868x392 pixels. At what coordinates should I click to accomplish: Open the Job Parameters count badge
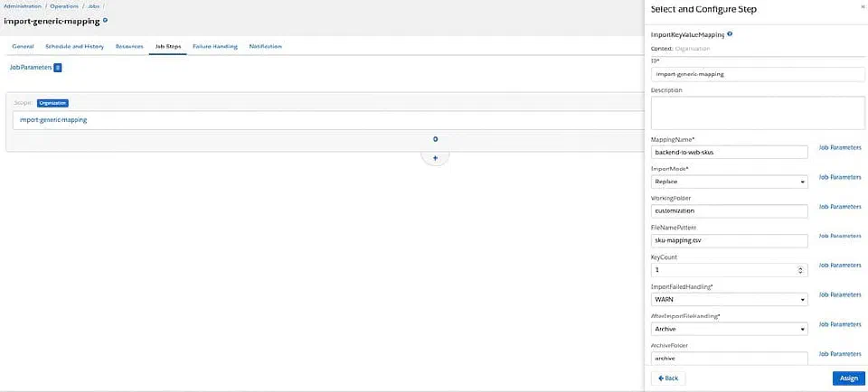click(x=58, y=68)
